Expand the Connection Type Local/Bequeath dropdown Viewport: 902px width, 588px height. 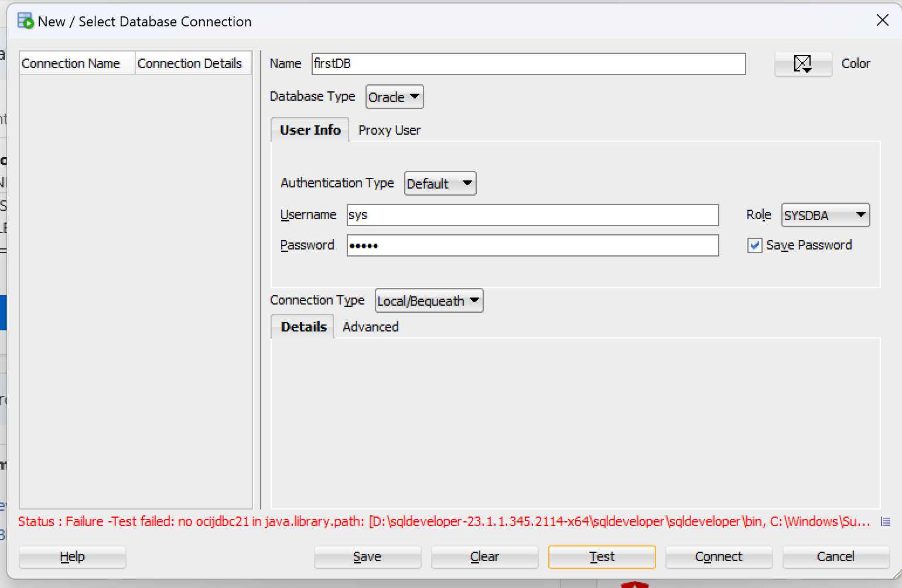pyautogui.click(x=429, y=301)
